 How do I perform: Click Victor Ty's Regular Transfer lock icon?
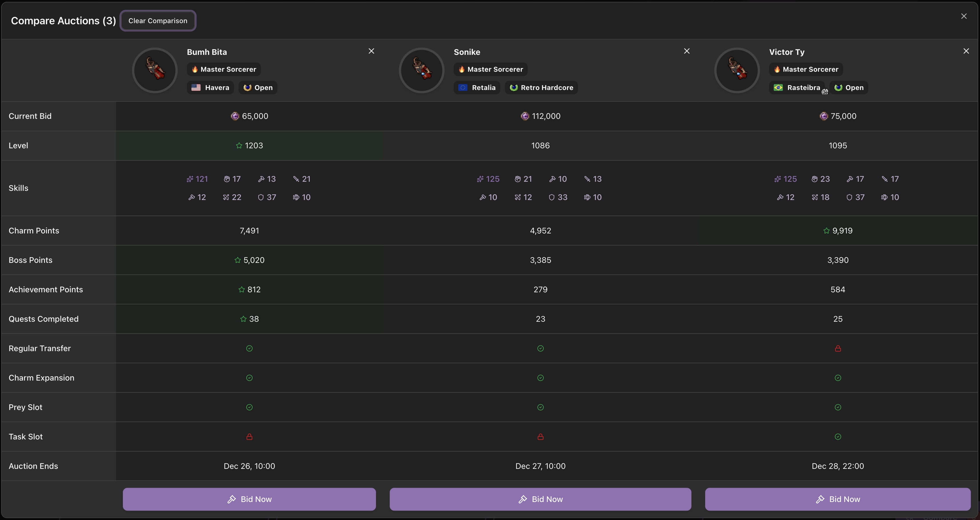tap(838, 349)
